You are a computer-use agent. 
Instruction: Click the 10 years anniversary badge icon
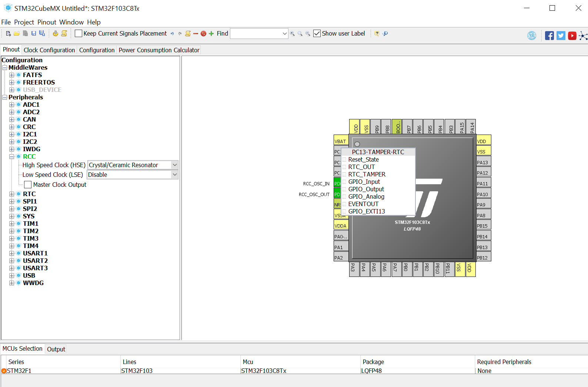tap(532, 36)
